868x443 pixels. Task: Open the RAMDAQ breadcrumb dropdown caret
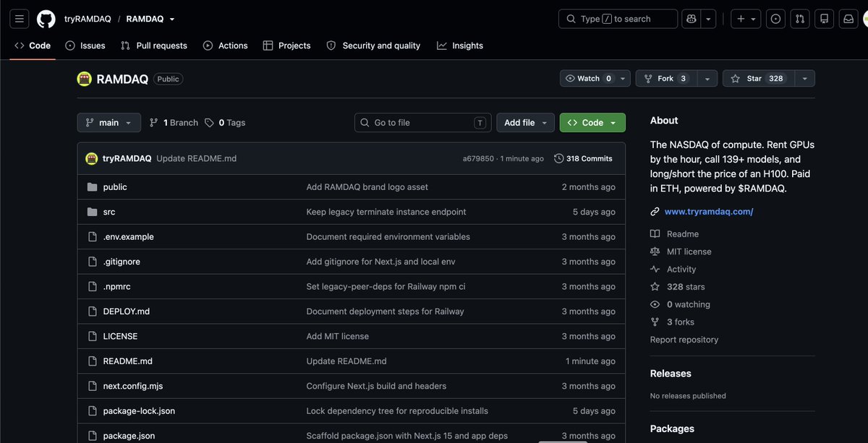pos(172,20)
